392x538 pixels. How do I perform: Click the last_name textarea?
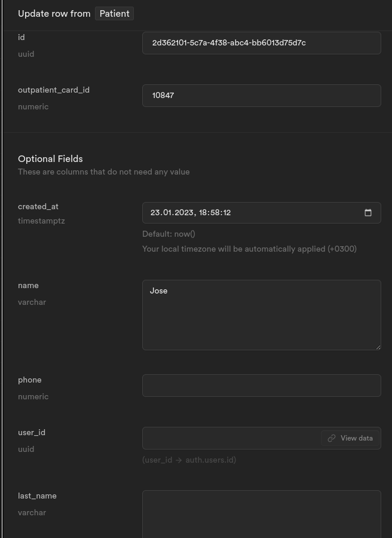[261, 514]
